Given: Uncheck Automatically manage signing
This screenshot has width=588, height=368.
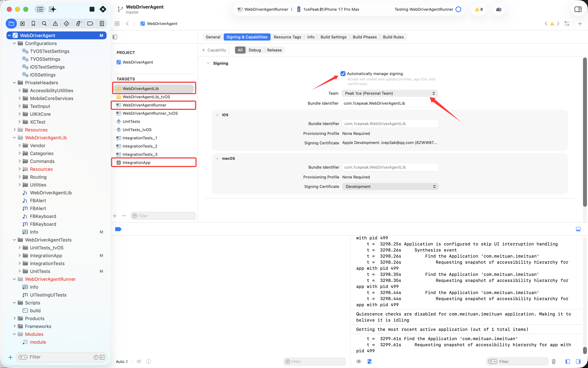Looking at the screenshot, I should click(343, 73).
